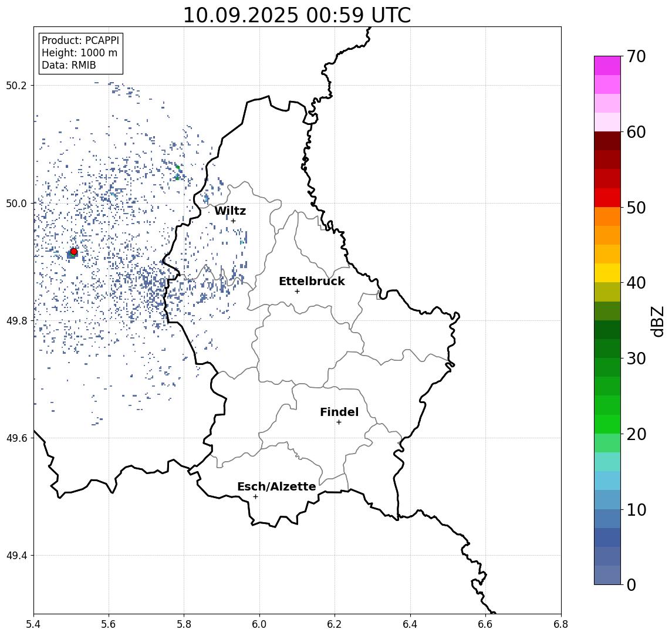The height and width of the screenshot is (636, 672).
Task: Click the longitude tick label 5.8
Action: tap(184, 624)
